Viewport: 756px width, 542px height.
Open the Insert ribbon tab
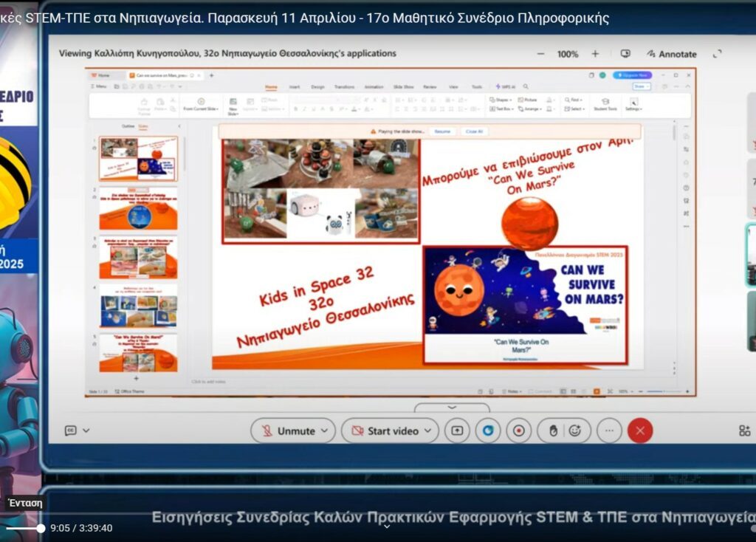(x=295, y=87)
